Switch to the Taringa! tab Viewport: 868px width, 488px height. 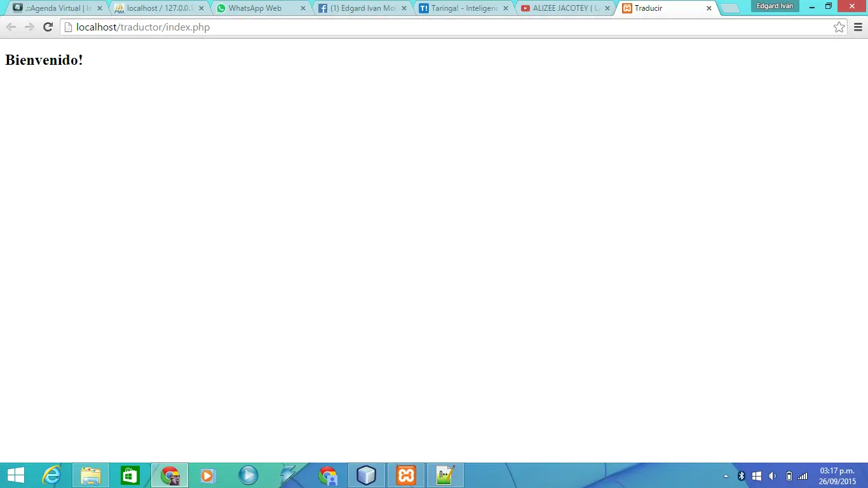(463, 8)
